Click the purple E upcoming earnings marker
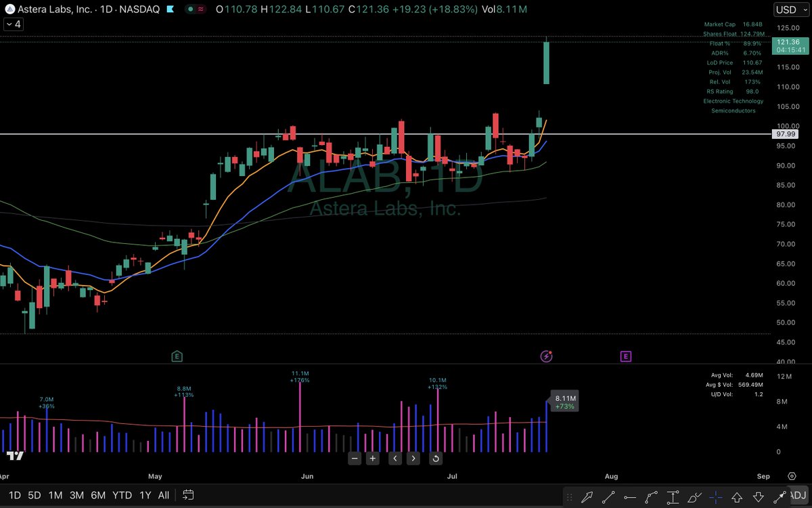812x508 pixels. point(626,356)
